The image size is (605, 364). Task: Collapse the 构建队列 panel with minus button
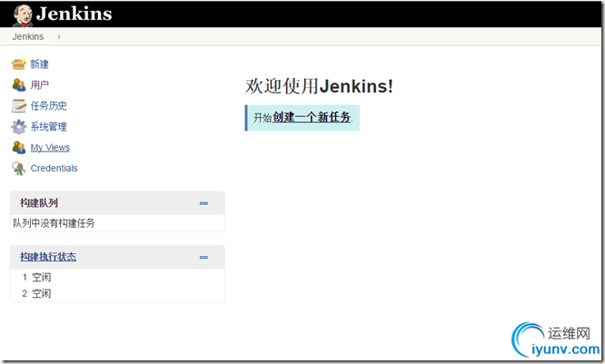coord(203,203)
